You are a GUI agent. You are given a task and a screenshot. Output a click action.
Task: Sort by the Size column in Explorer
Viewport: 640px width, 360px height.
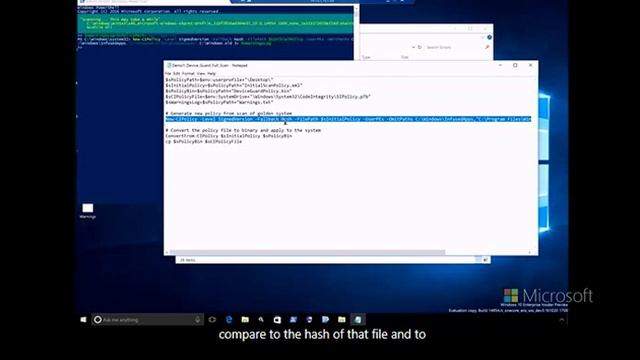tap(404, 57)
